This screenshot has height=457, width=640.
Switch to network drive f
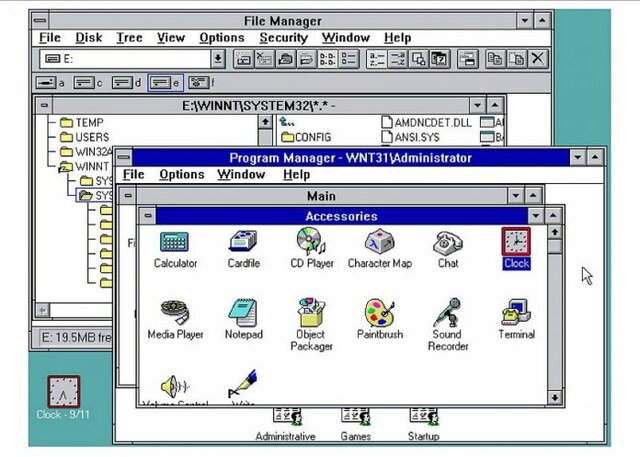tap(202, 83)
